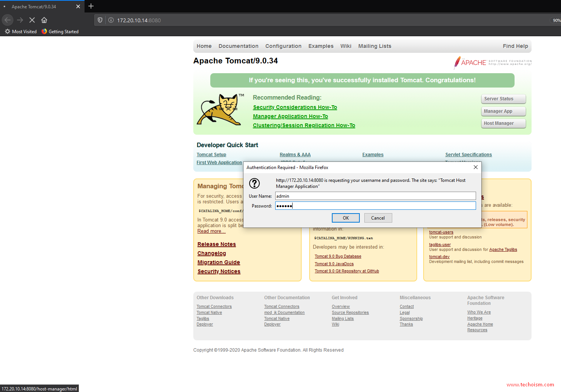Open the Tomcat 9.0 JavaDocs link
The width and height of the screenshot is (561, 392).
(x=334, y=264)
